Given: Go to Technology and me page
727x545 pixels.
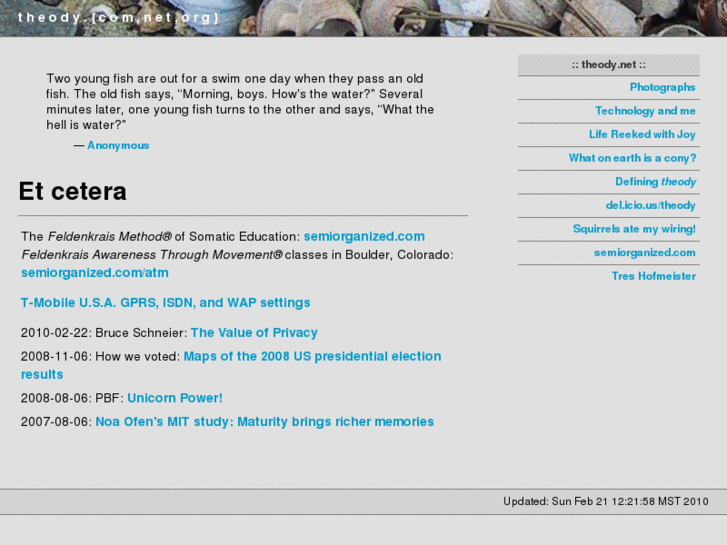Looking at the screenshot, I should (x=645, y=111).
